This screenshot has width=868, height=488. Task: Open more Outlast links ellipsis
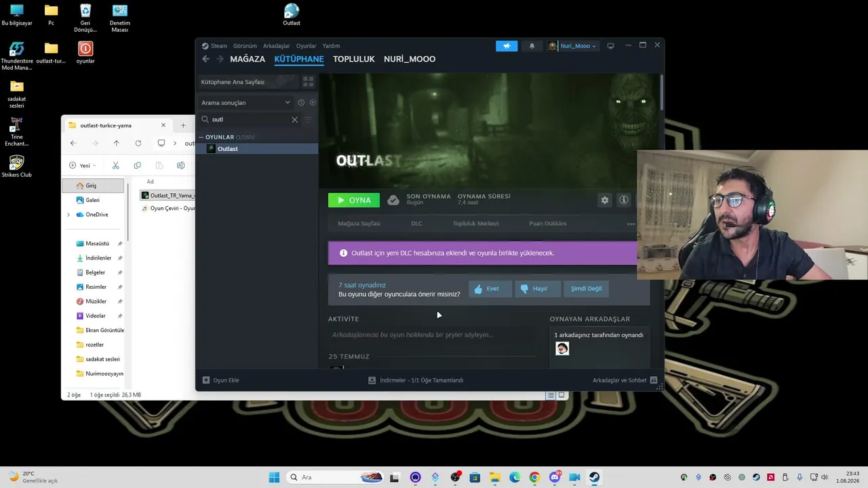[x=631, y=224]
